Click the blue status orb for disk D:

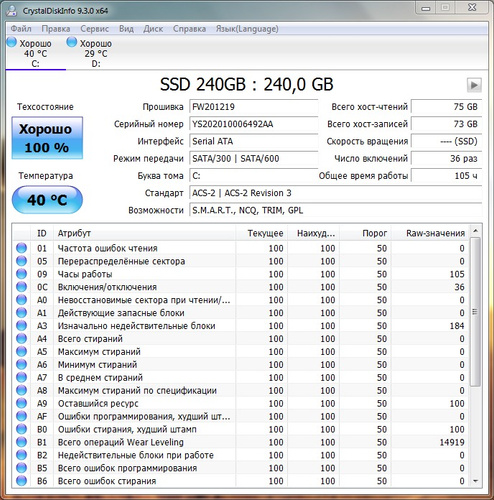tap(72, 42)
